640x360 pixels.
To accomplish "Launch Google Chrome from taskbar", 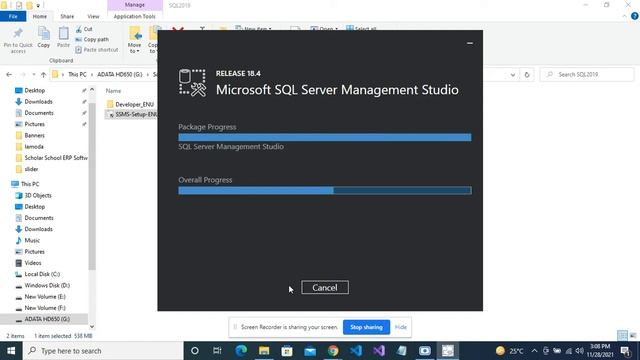I will pos(333,351).
